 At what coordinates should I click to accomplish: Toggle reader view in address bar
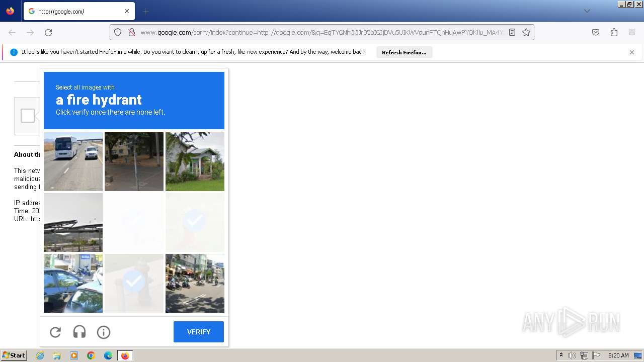point(512,32)
